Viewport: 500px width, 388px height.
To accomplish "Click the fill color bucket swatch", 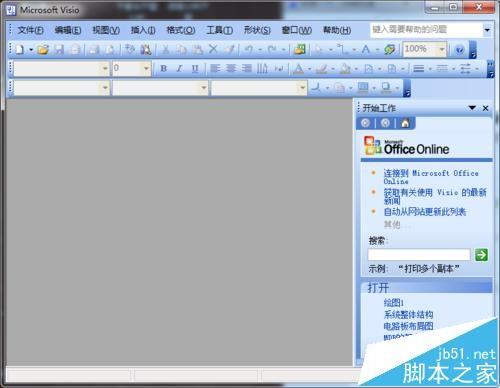I will pos(345,69).
